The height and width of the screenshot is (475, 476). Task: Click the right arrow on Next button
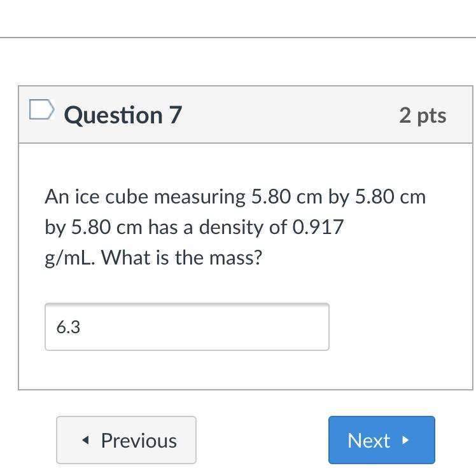[x=405, y=440]
